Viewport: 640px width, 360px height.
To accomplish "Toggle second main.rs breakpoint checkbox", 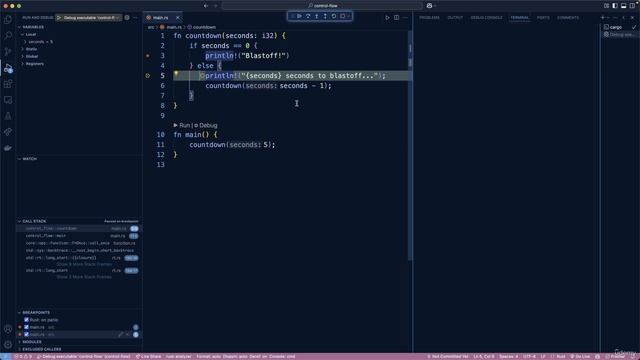I will coord(27,334).
